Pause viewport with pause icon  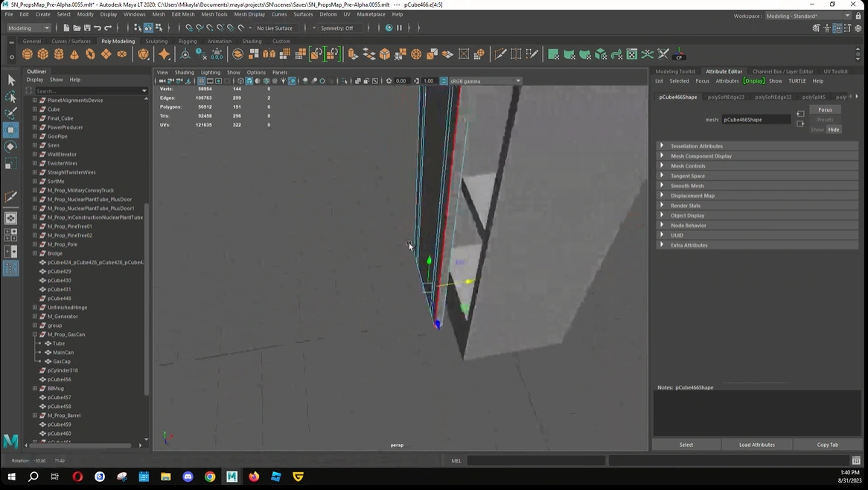point(399,28)
